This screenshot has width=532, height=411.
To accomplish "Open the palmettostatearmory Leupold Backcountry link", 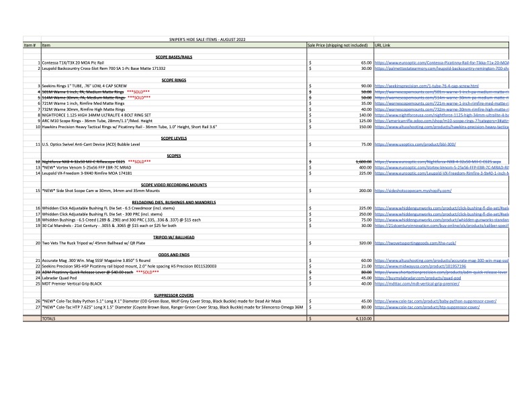I will point(441,68).
